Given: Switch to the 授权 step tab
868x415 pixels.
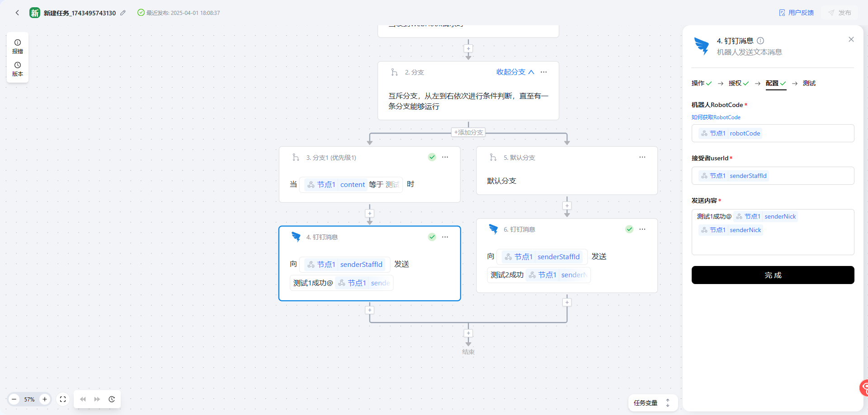Looking at the screenshot, I should tap(738, 83).
